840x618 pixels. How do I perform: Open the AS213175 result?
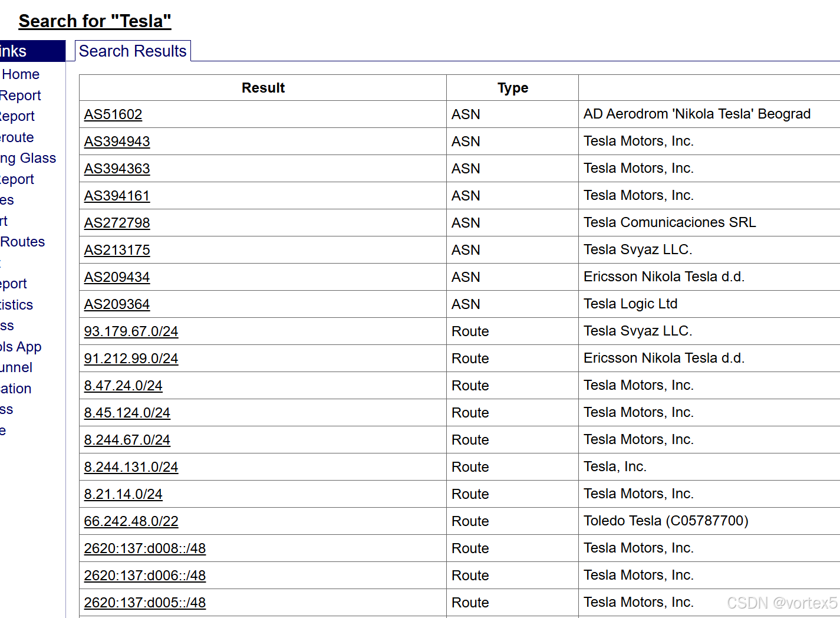[117, 250]
